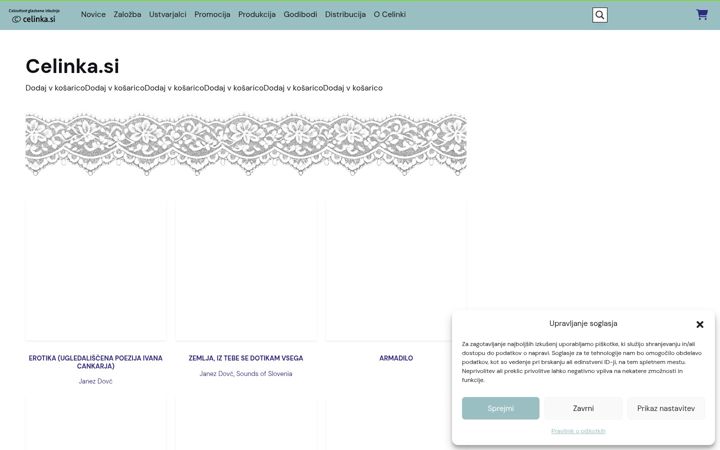The height and width of the screenshot is (450, 720).
Task: Open Zemlja, iz tebe se dotikam vsega
Action: point(246,358)
